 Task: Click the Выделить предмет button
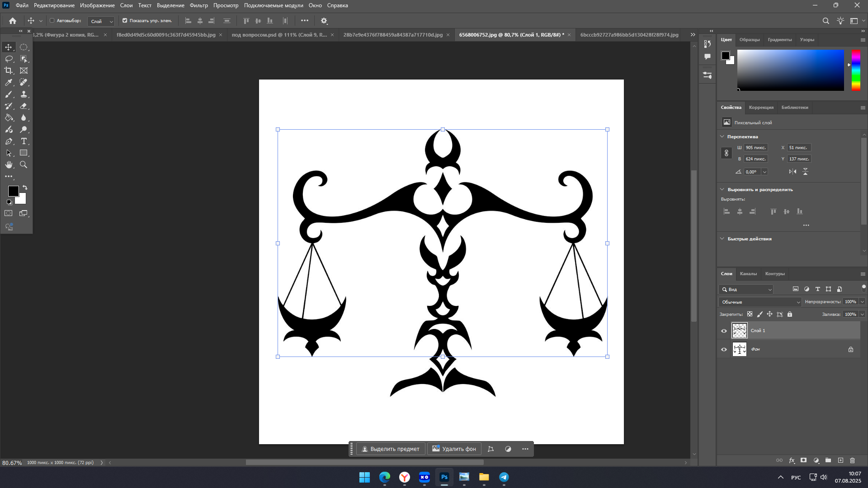pyautogui.click(x=391, y=449)
